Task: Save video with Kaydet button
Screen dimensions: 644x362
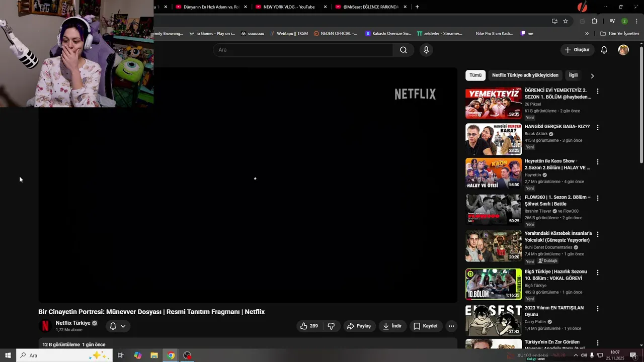Action: pos(426,326)
